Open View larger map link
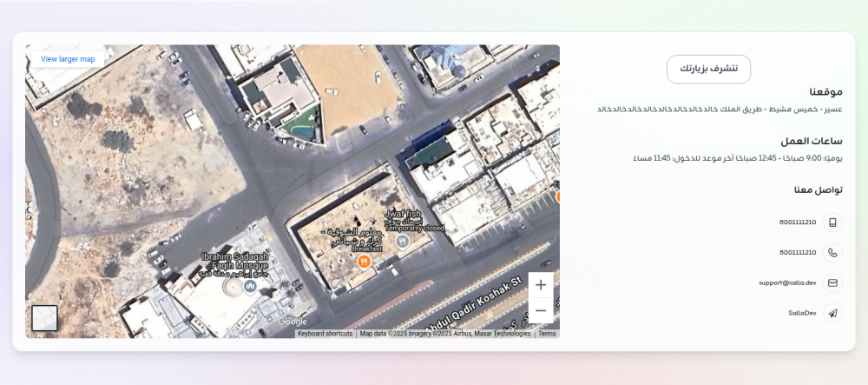 pos(68,59)
